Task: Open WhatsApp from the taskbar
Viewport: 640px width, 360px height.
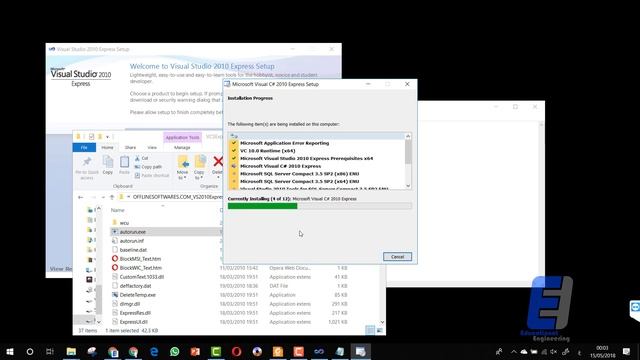Action: tap(175, 351)
